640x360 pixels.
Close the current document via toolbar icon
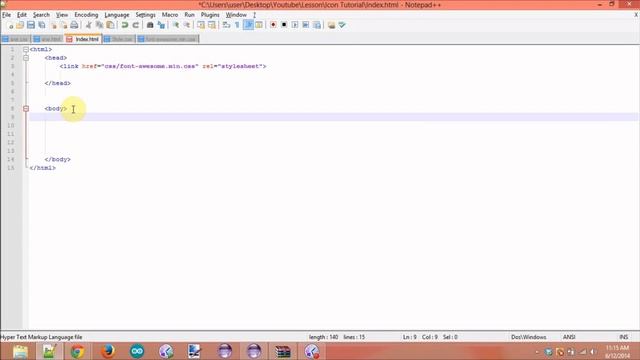click(53, 25)
